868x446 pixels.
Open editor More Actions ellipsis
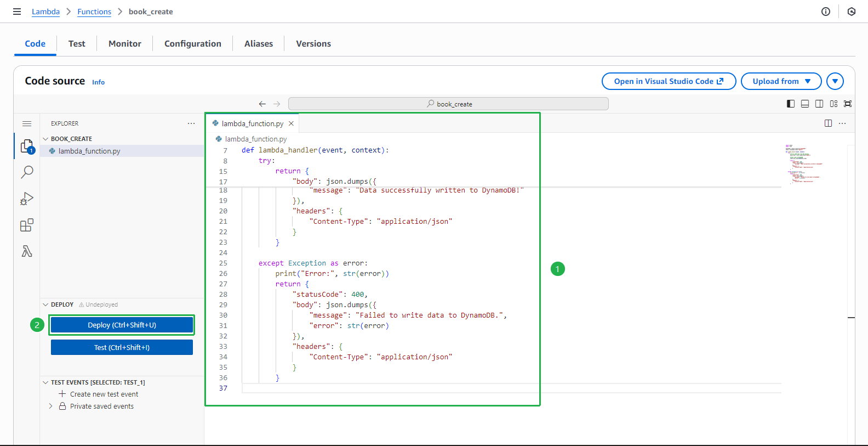[842, 123]
